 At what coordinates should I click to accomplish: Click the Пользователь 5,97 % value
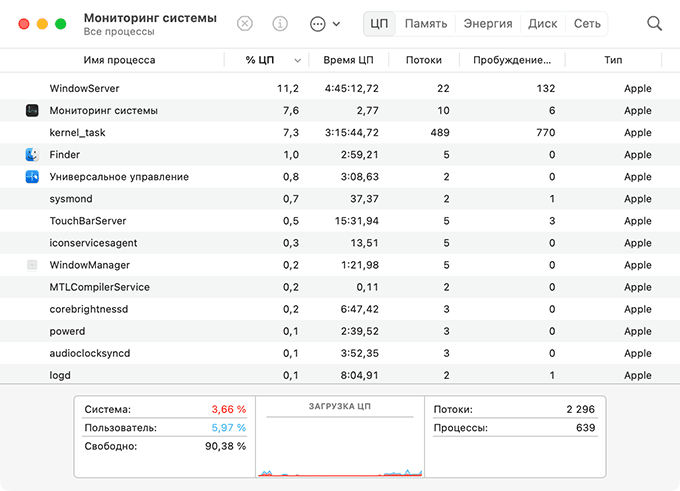click(229, 427)
